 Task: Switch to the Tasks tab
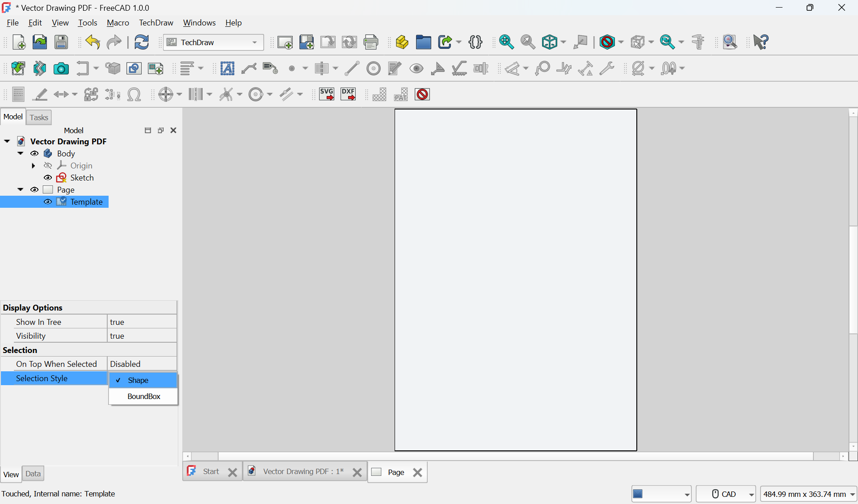[38, 117]
